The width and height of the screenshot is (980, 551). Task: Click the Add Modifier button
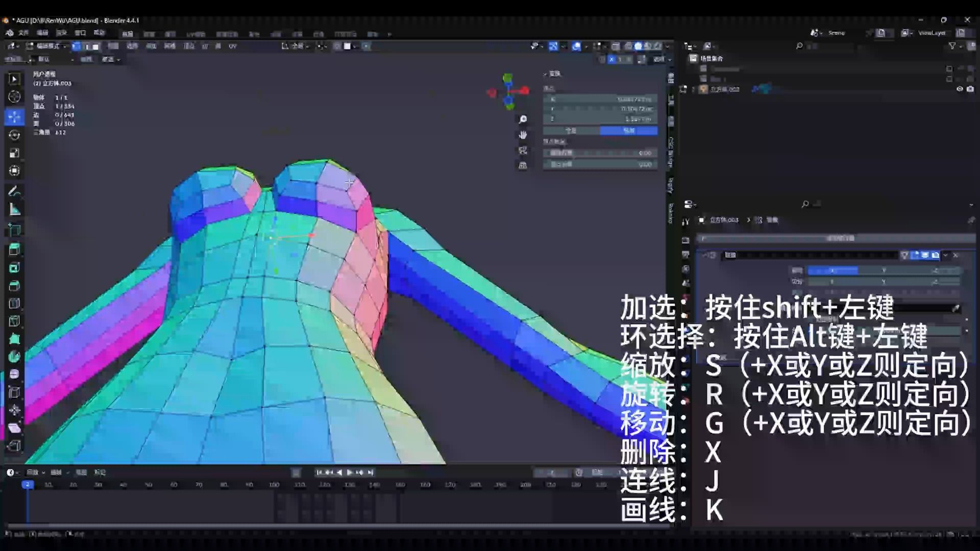(x=839, y=238)
